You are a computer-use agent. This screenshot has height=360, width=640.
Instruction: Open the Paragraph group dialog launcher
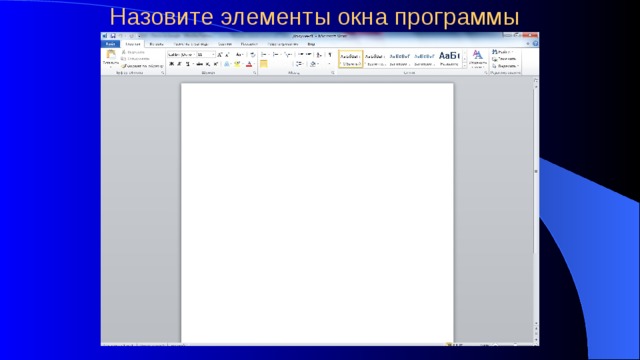(333, 73)
